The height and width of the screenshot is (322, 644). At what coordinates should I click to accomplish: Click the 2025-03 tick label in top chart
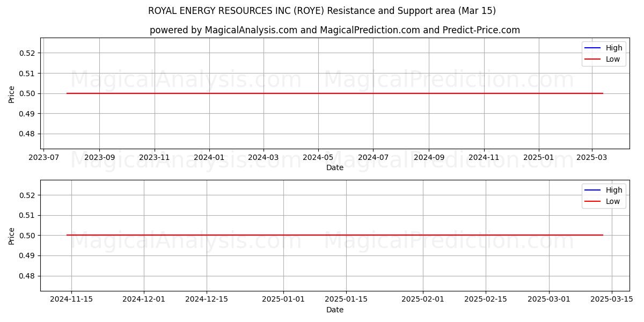click(592, 157)
